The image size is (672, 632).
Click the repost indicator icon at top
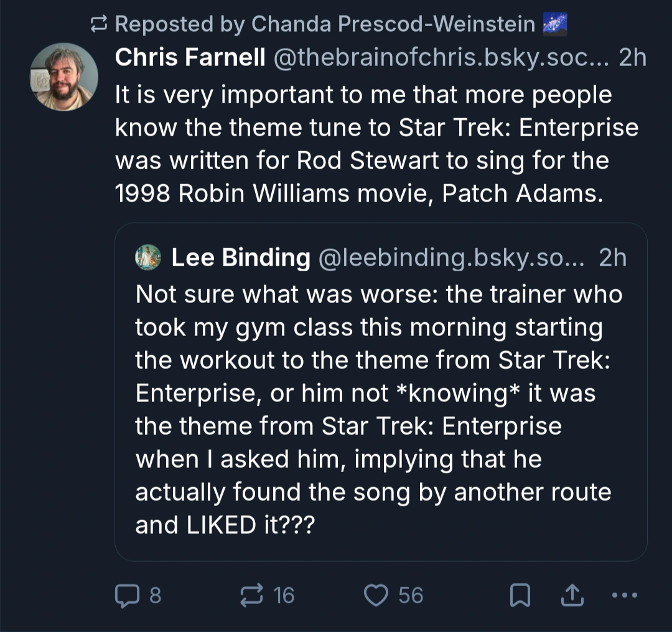98,24
